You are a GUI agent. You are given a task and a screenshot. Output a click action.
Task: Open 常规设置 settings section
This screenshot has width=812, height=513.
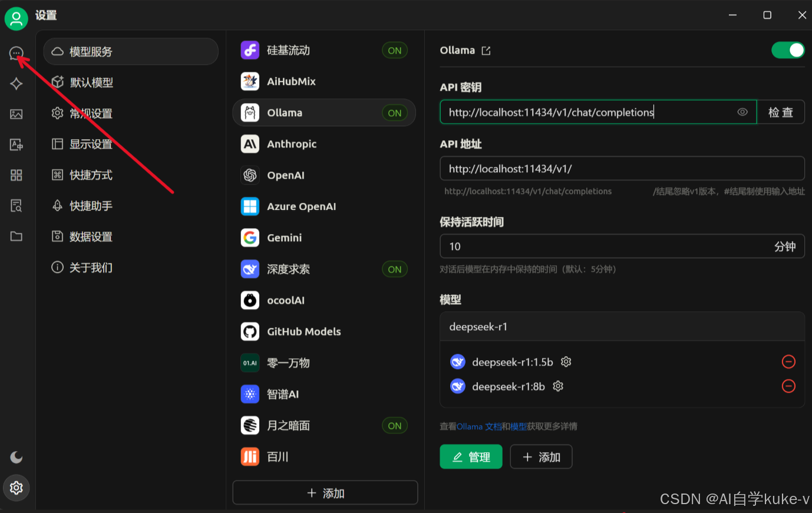[131, 113]
